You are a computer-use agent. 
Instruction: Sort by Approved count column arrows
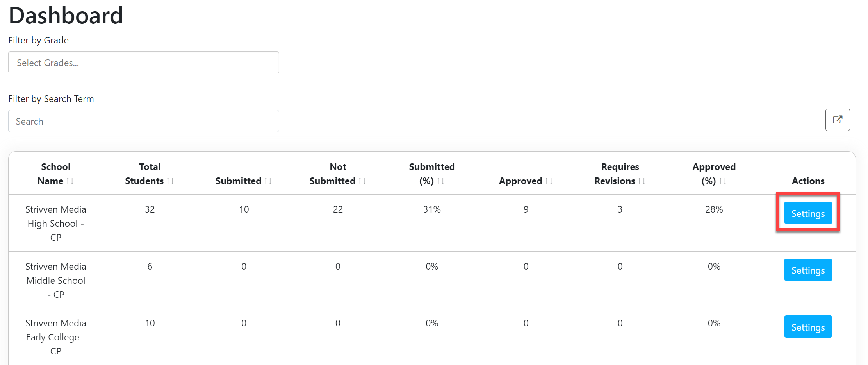coord(549,181)
